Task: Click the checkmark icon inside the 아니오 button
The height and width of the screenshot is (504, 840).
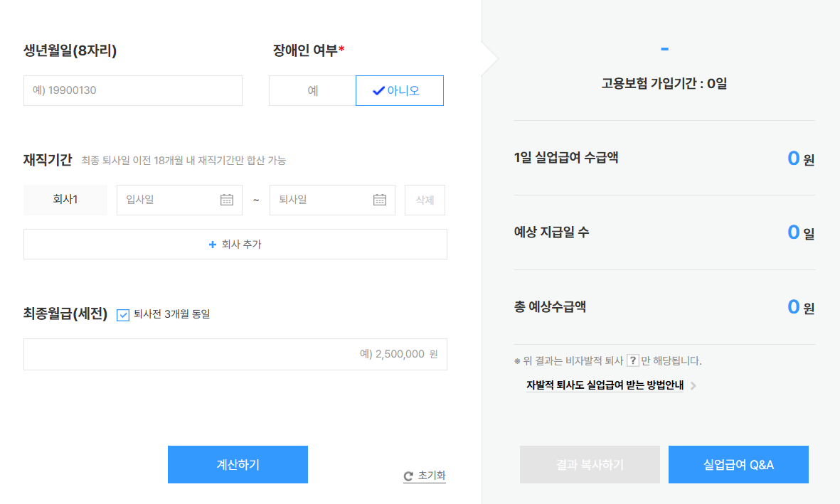Action: click(x=378, y=90)
